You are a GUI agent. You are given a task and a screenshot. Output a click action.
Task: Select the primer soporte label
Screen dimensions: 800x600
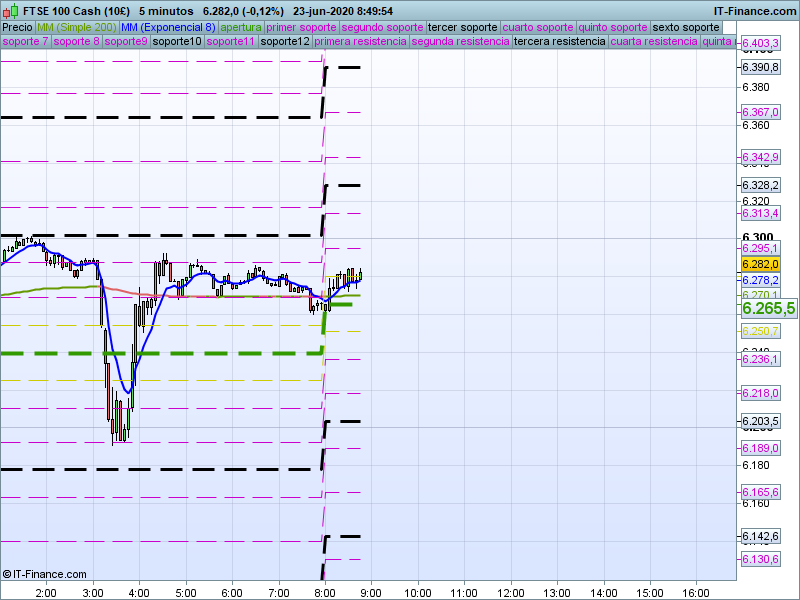pyautogui.click(x=302, y=27)
